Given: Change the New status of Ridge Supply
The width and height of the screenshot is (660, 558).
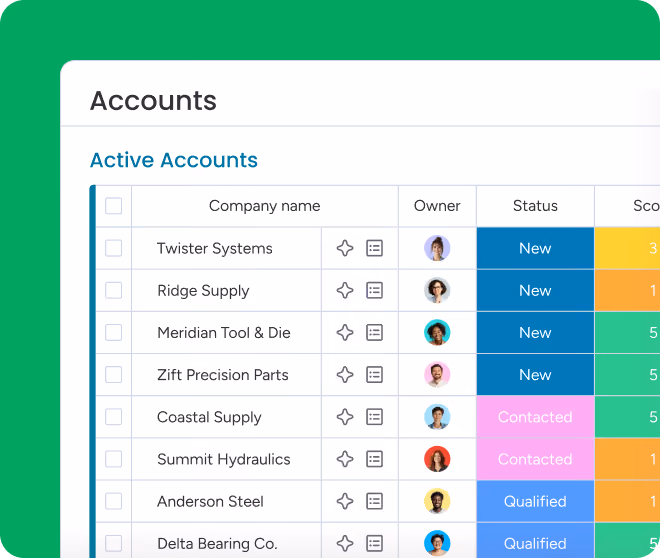Looking at the screenshot, I should click(x=535, y=290).
